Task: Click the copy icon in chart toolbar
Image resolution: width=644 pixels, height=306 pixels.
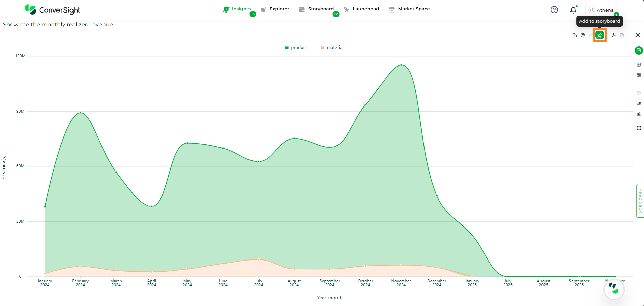Action: 575,35
